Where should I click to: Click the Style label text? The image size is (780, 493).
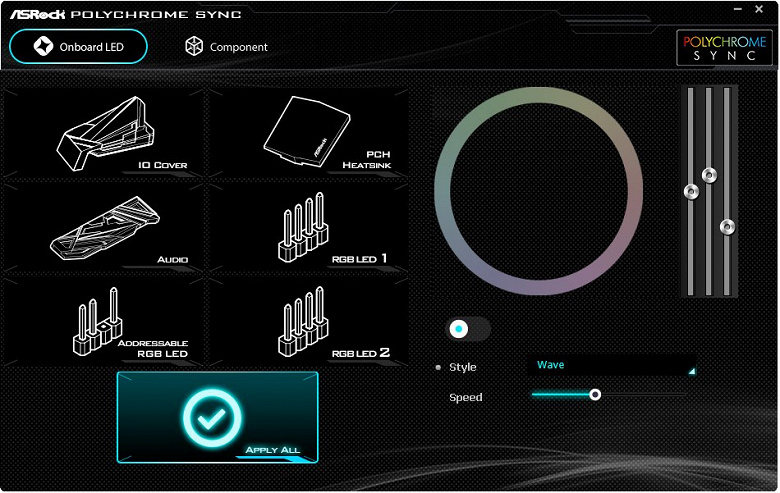click(x=463, y=367)
